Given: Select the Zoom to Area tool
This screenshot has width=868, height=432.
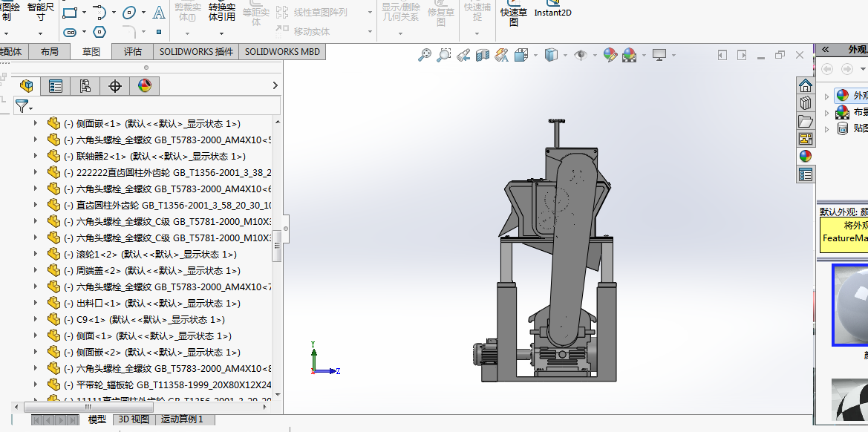Looking at the screenshot, I should coord(444,55).
